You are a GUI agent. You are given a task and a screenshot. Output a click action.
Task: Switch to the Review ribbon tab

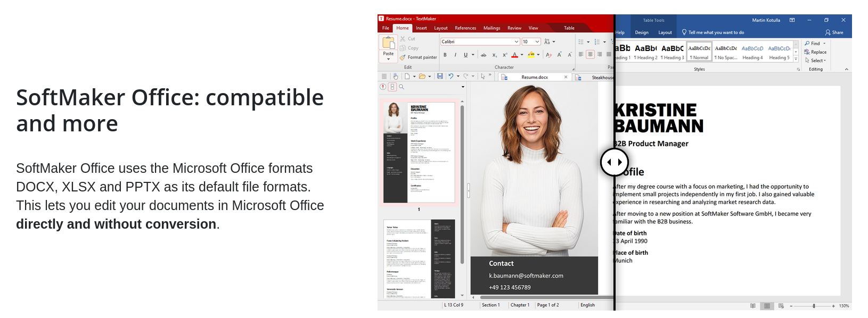514,28
